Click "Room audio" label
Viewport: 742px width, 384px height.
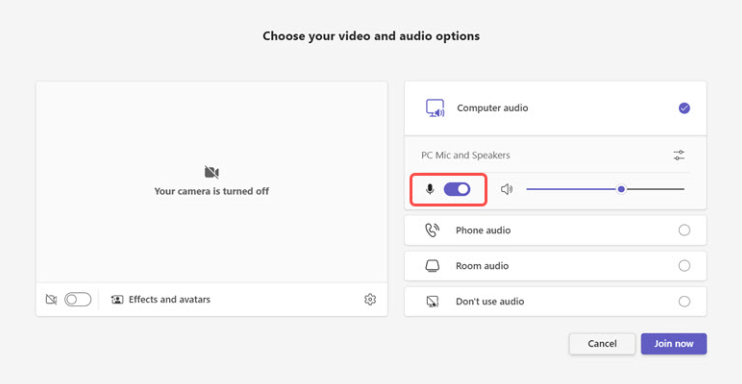[482, 266]
